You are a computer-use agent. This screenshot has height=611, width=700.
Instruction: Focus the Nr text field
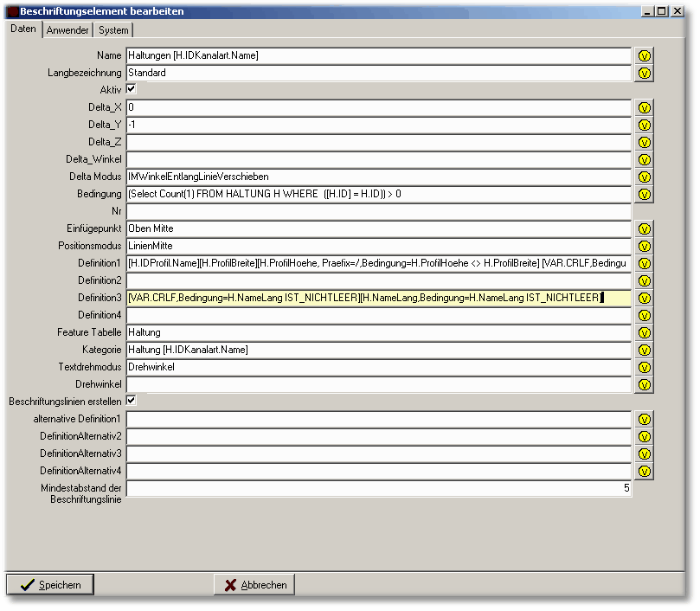[378, 211]
